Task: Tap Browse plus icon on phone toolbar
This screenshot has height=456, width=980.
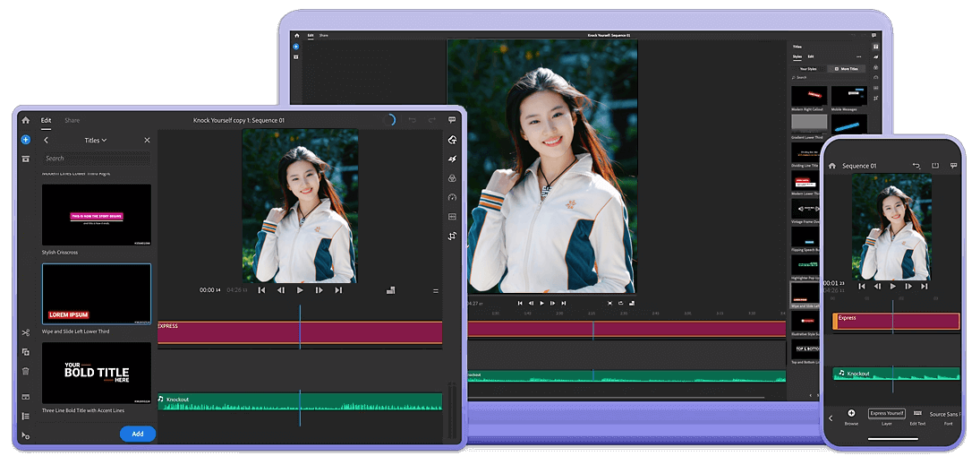Action: coord(851,413)
